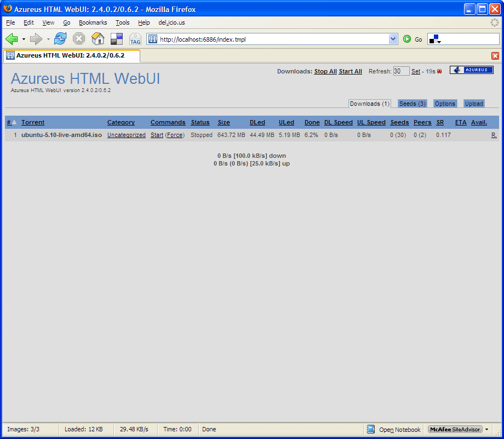The image size is (504, 439).
Task: Click the Azureus logo banner
Action: click(472, 70)
